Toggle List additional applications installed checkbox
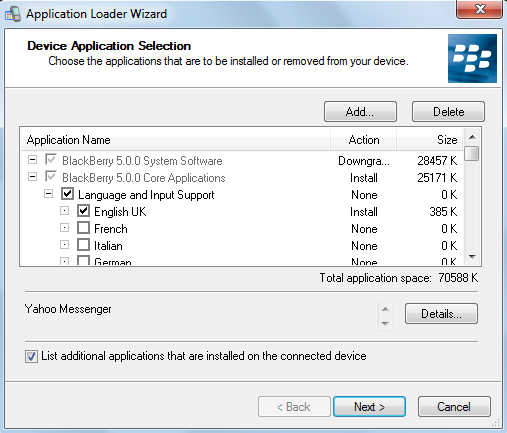Screen dimensions: 507x433 point(31,356)
